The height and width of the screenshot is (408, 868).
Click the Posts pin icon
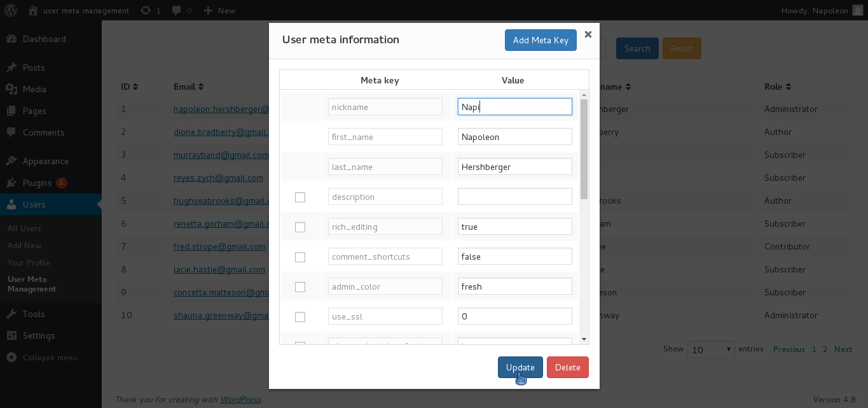point(11,67)
